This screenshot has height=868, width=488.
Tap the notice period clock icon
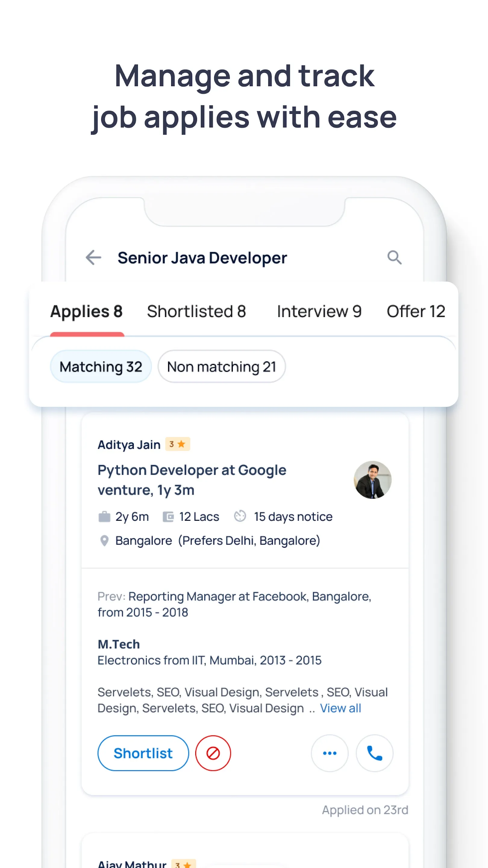click(x=240, y=516)
